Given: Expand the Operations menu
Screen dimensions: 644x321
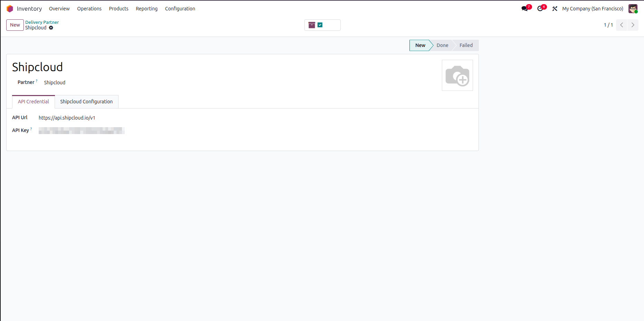Looking at the screenshot, I should [x=89, y=9].
